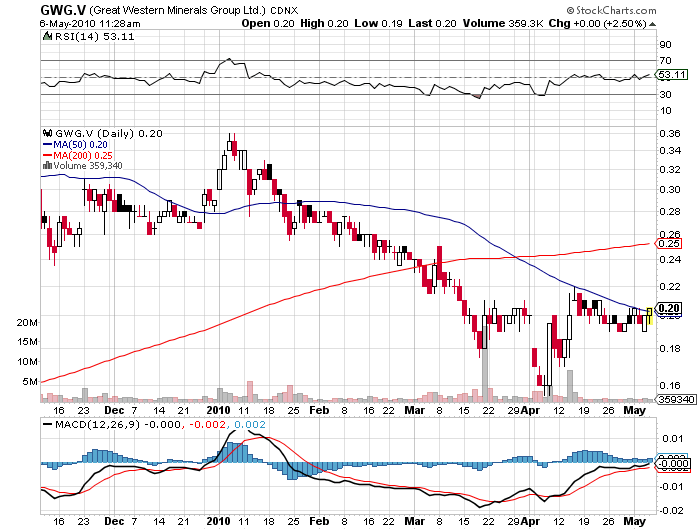Open the StockCharts.com copyright link

point(611,10)
